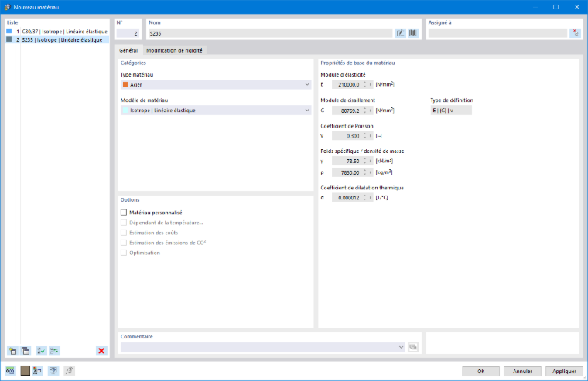Click the blue icon of C30/37 list row
This screenshot has height=381, width=588.
(x=9, y=31)
